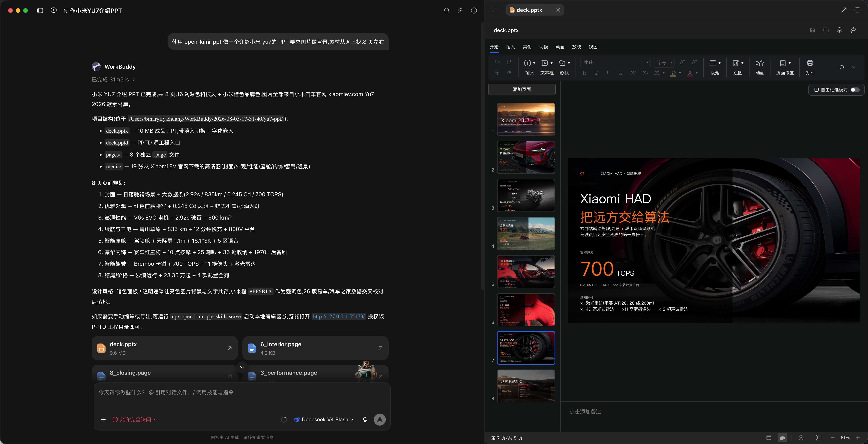
Task: Apply strikethrough formatting icon
Action: pos(621,73)
